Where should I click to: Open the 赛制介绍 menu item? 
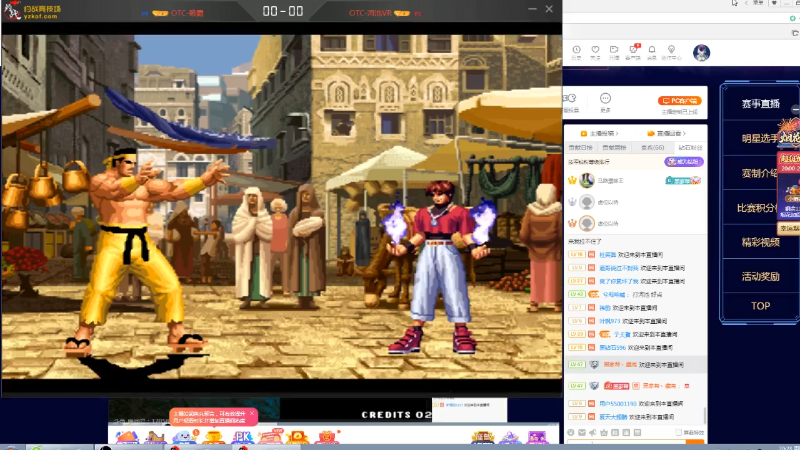coord(760,173)
